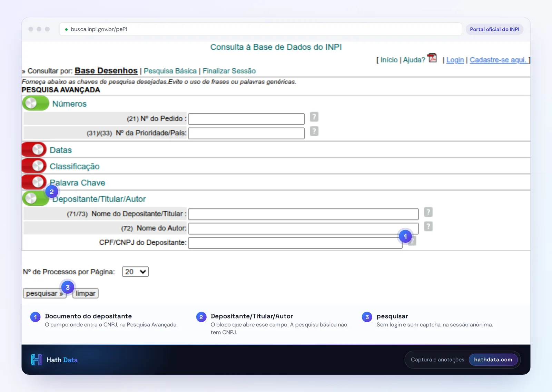Focus the Nome do Depositante/Titular input field

[x=303, y=214]
